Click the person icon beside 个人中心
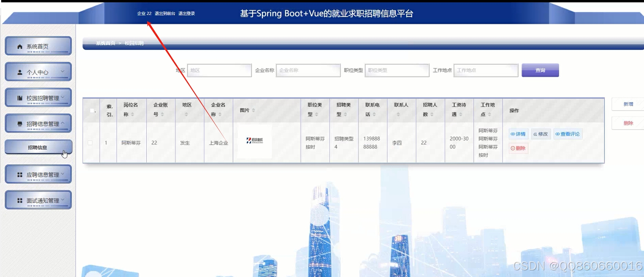 20,72
